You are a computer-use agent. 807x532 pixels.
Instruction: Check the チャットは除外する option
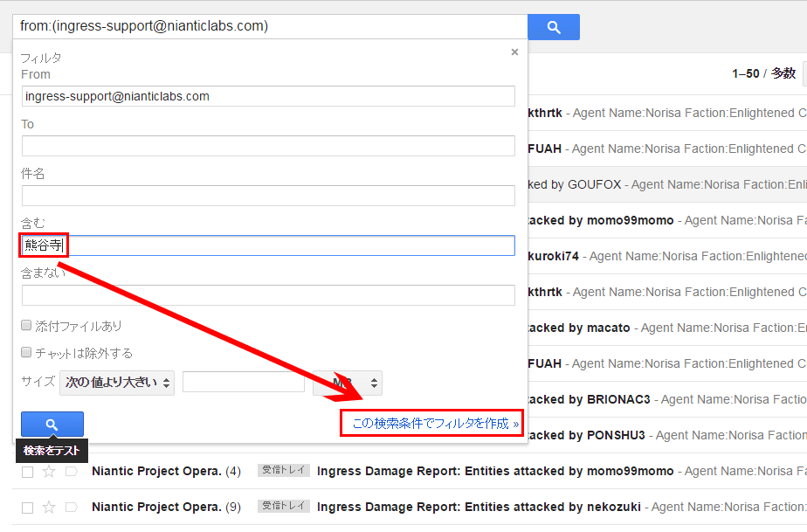tap(27, 353)
